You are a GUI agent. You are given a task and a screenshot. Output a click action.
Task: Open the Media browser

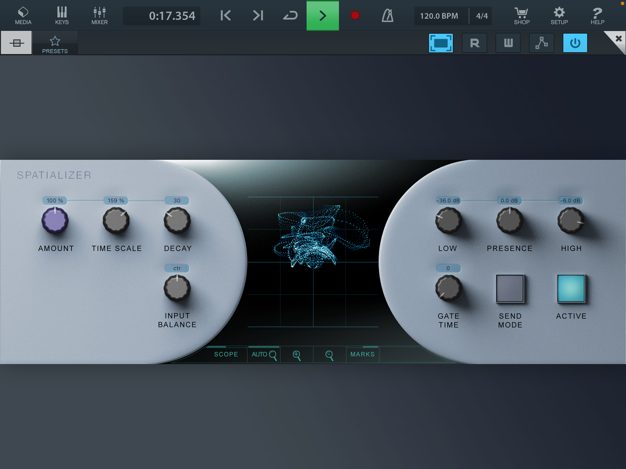[23, 15]
